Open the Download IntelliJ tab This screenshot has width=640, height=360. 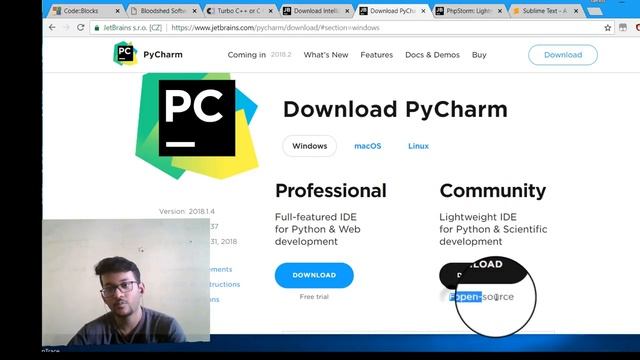(316, 11)
